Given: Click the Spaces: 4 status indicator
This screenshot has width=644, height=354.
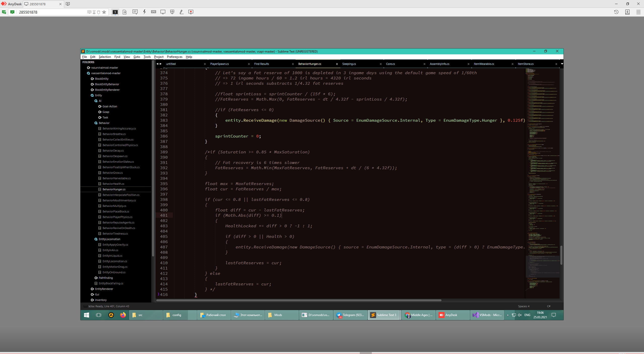Looking at the screenshot, I should point(524,306).
